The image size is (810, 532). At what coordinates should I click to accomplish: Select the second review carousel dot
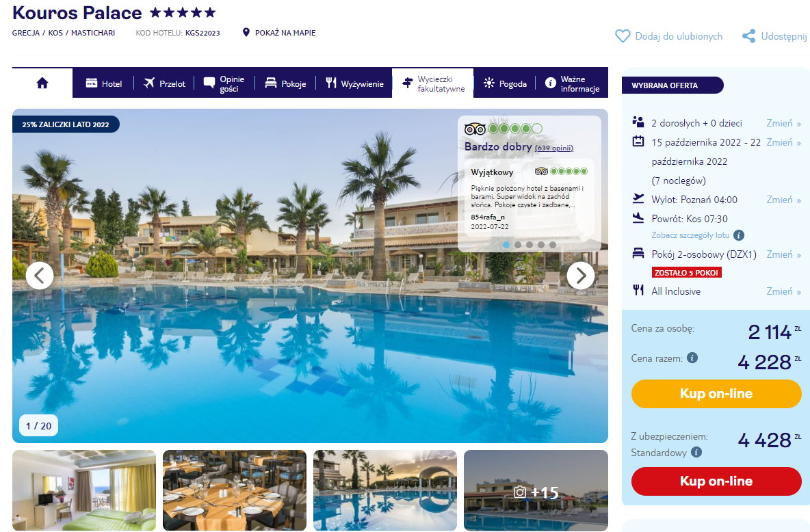pos(518,245)
